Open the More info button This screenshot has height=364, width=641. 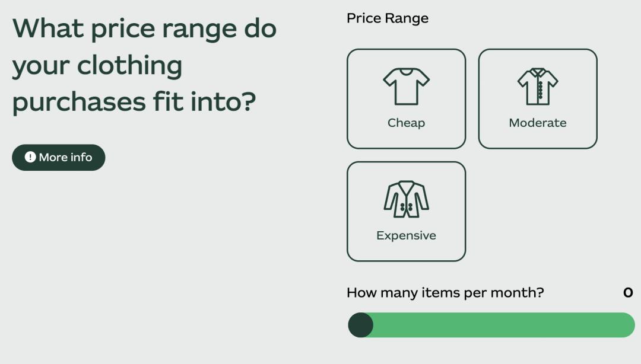coord(59,157)
